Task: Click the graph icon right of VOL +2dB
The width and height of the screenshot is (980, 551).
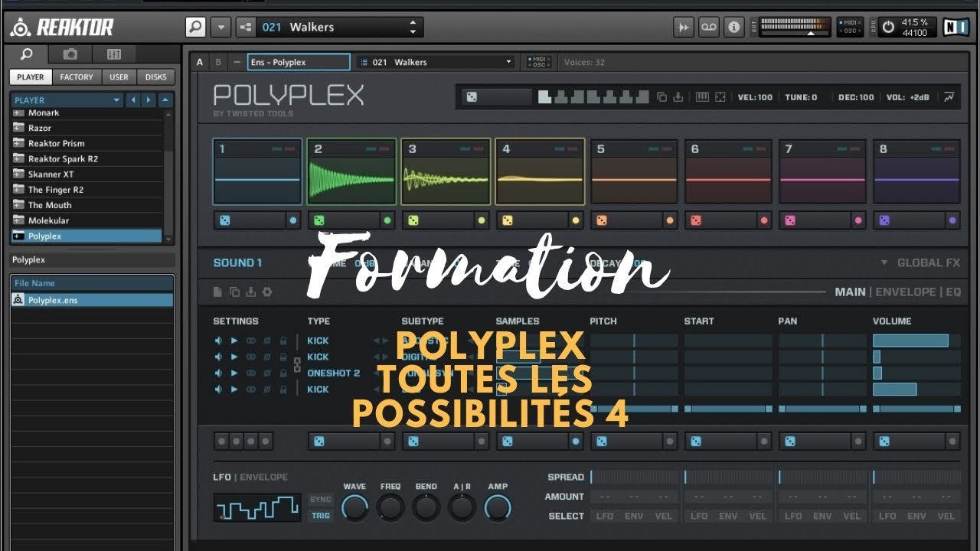Action: point(950,97)
